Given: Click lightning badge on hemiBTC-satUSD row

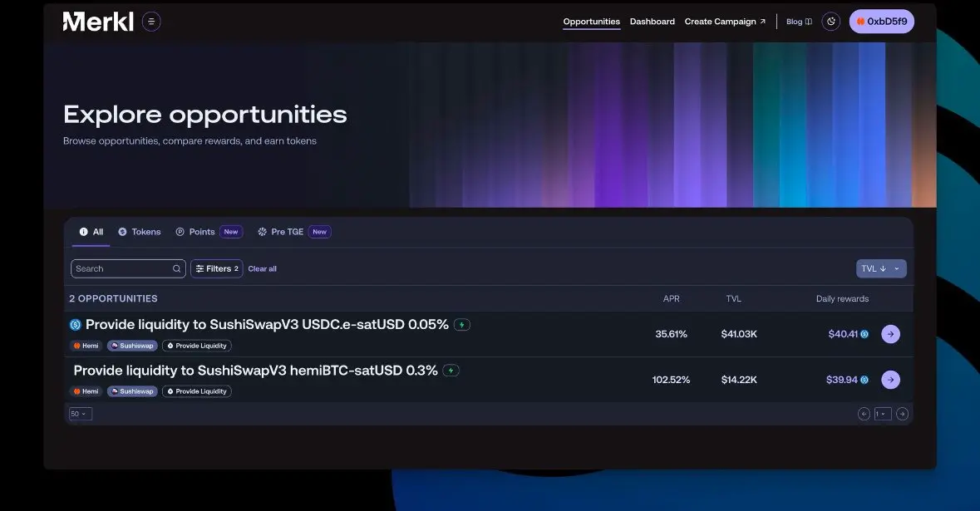Looking at the screenshot, I should 451,371.
